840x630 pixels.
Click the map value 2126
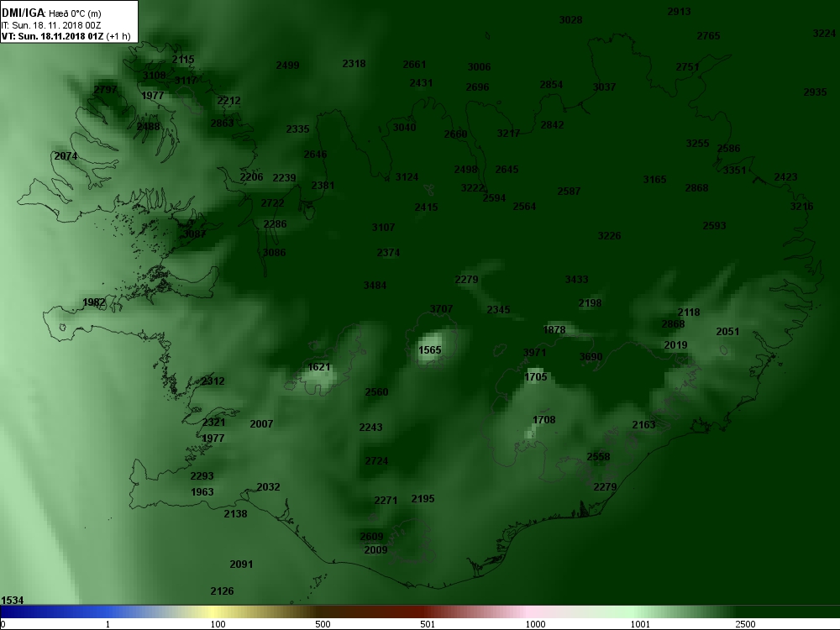pyautogui.click(x=223, y=591)
